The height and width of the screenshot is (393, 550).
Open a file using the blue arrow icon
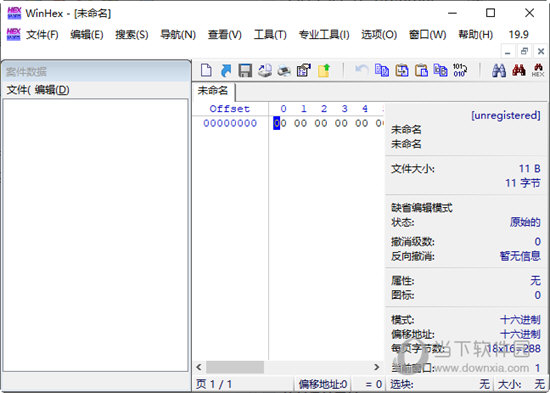226,70
